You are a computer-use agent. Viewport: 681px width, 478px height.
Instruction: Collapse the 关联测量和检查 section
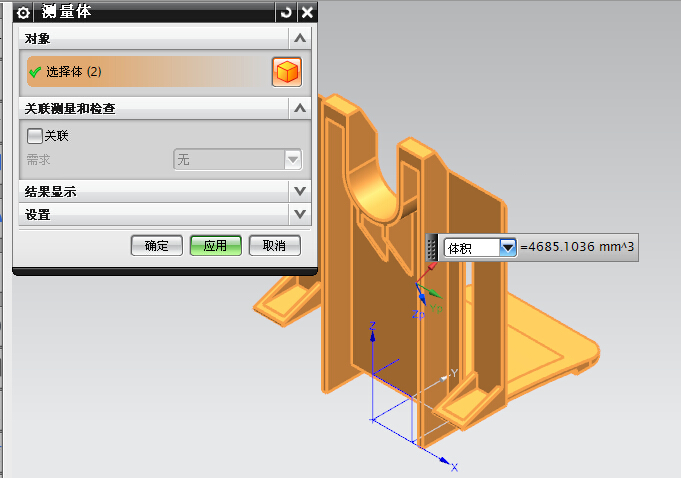299,107
